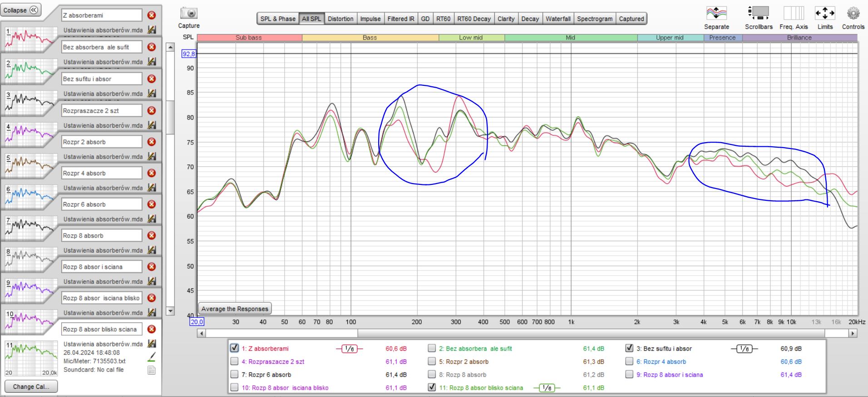Switch to the Impulse tab

click(x=370, y=19)
